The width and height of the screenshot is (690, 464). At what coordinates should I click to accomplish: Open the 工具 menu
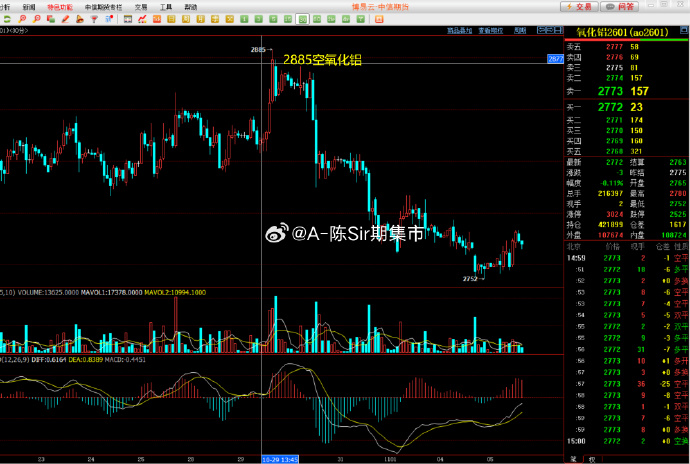[x=166, y=6]
